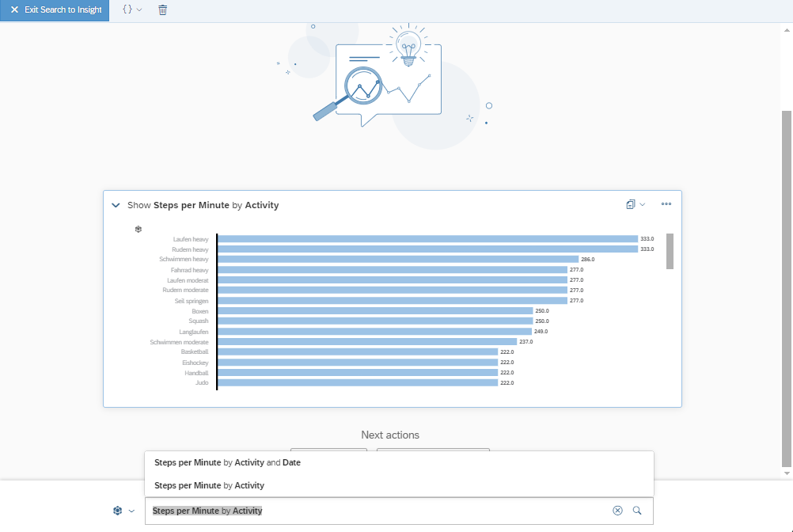Choose suggestion Steps per Minute by Activity and Date
Screen dimensions: 793x532
pos(227,462)
